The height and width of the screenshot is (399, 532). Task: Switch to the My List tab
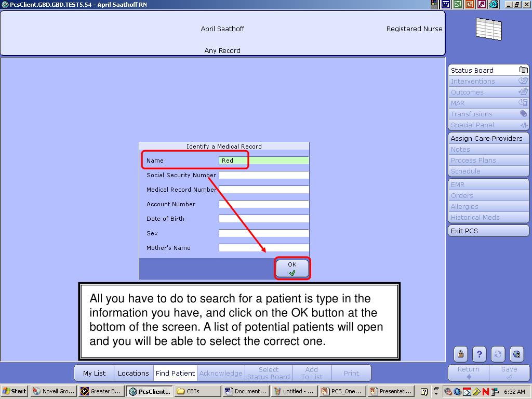tap(95, 373)
